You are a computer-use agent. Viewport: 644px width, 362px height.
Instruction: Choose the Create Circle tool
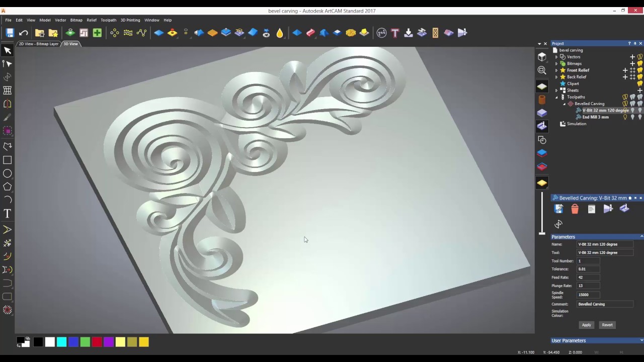pos(8,173)
